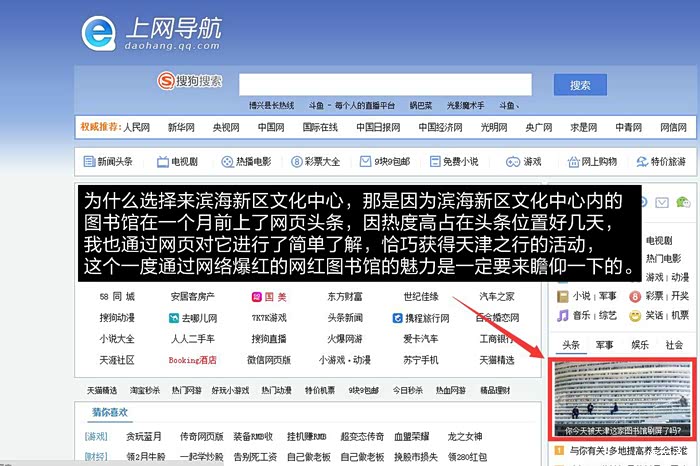Click 特价机票 in the shortcut row
Viewport: 700px width, 466px height.
pos(320,390)
